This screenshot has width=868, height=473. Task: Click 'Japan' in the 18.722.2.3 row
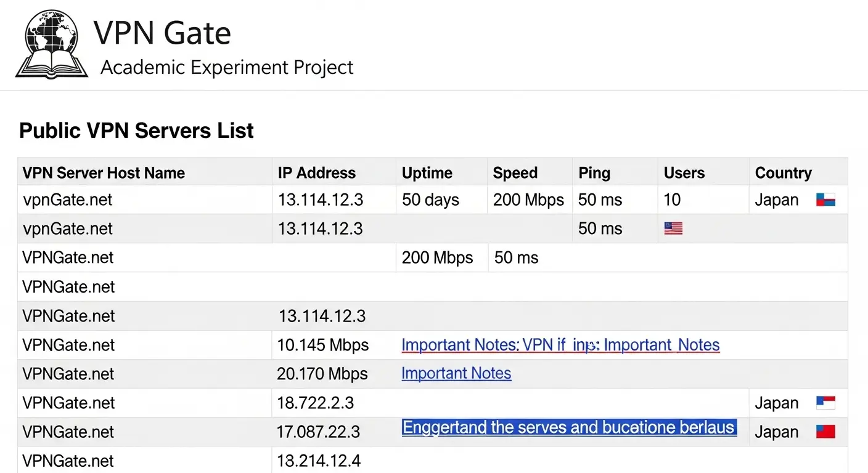777,403
